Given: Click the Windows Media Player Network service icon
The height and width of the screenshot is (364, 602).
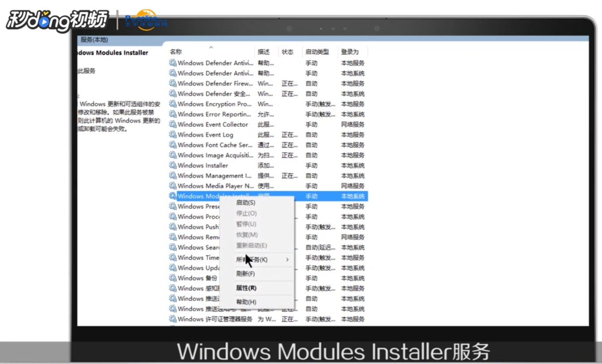Looking at the screenshot, I should [x=172, y=186].
